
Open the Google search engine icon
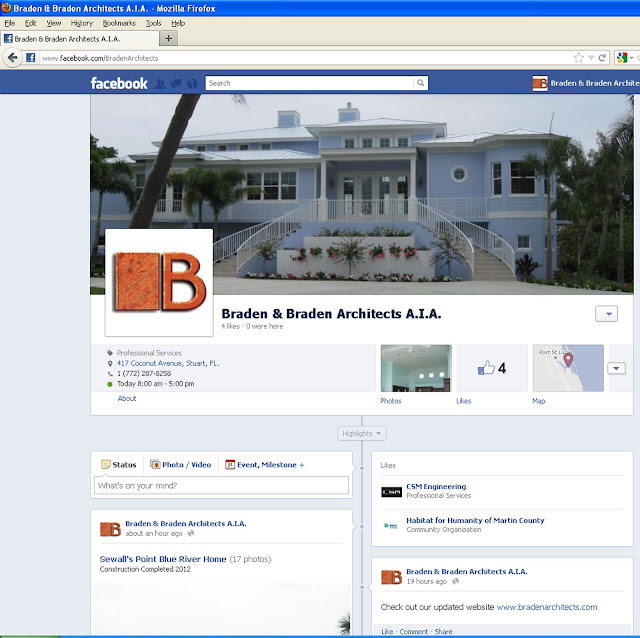click(x=622, y=58)
